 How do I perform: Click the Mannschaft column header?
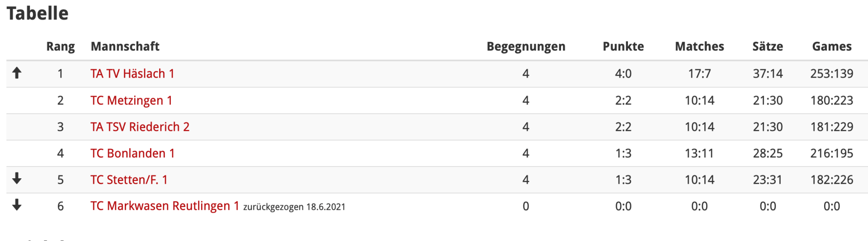[x=125, y=46]
